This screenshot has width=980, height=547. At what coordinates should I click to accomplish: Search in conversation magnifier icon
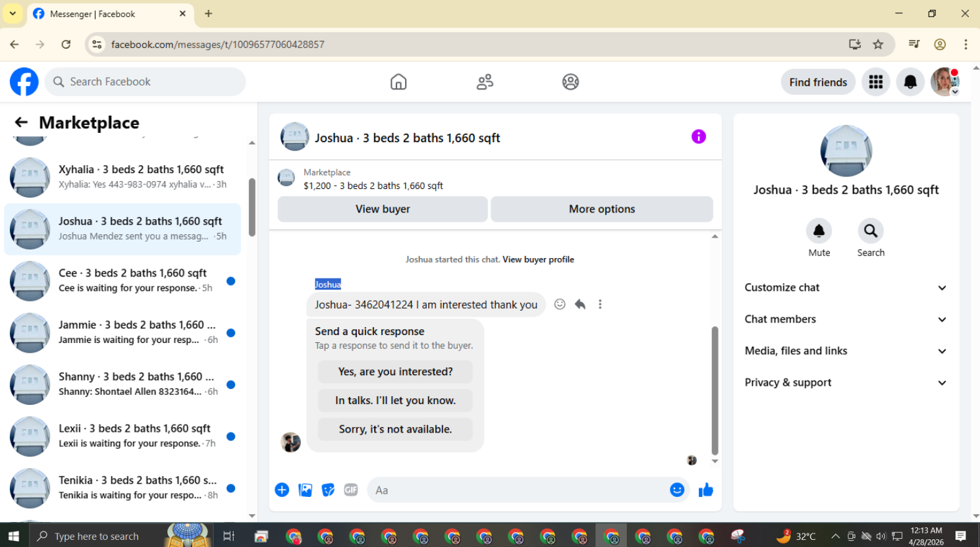(x=871, y=231)
